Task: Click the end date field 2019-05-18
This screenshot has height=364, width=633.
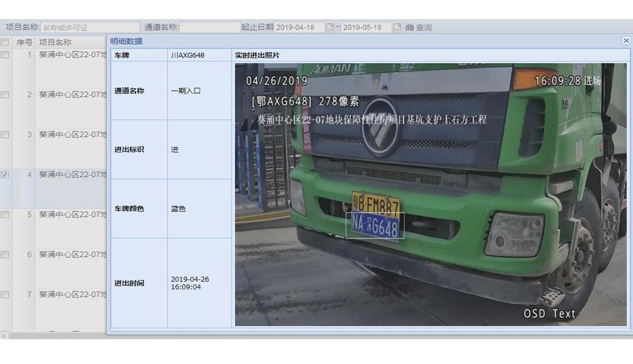Action: click(x=367, y=27)
